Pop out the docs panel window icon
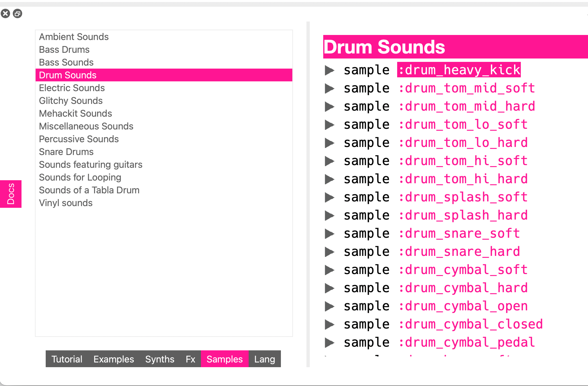 point(17,13)
